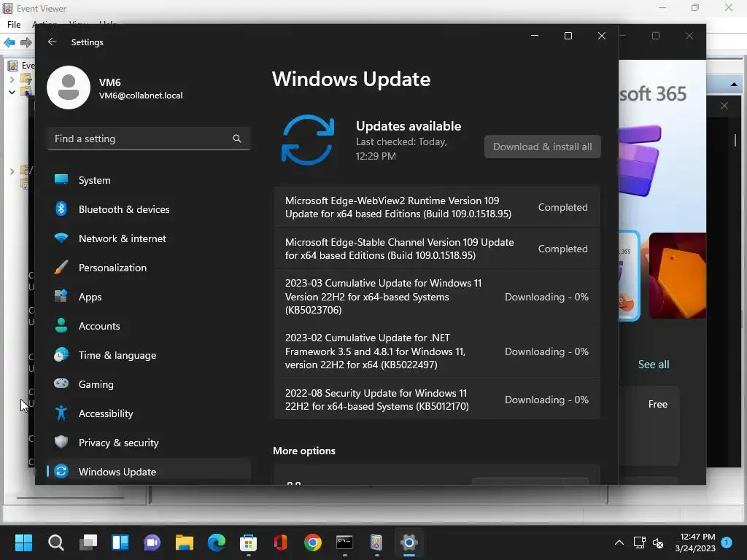Viewport: 747px width, 560px height.
Task: Switch to Microsoft Store in taskbar
Action: pos(249,542)
